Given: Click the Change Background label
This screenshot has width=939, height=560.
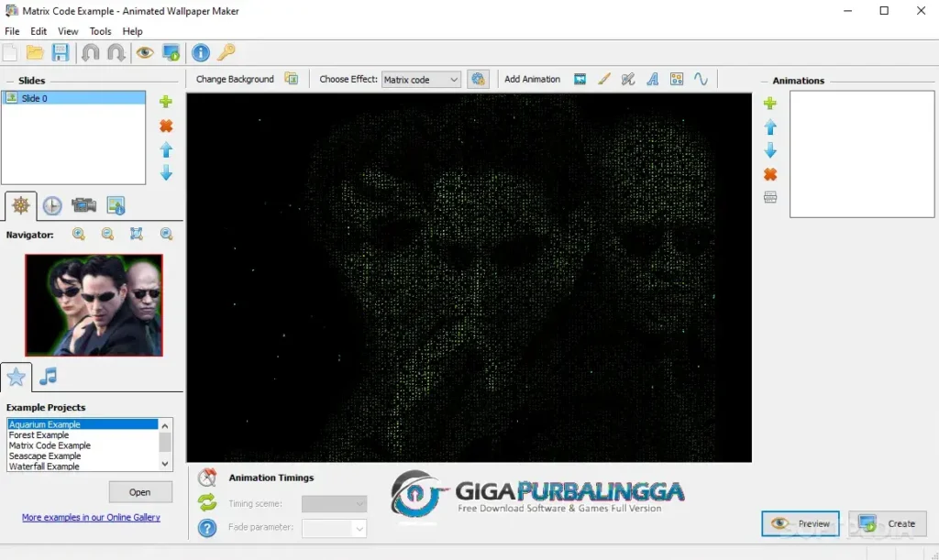Looking at the screenshot, I should click(x=235, y=79).
